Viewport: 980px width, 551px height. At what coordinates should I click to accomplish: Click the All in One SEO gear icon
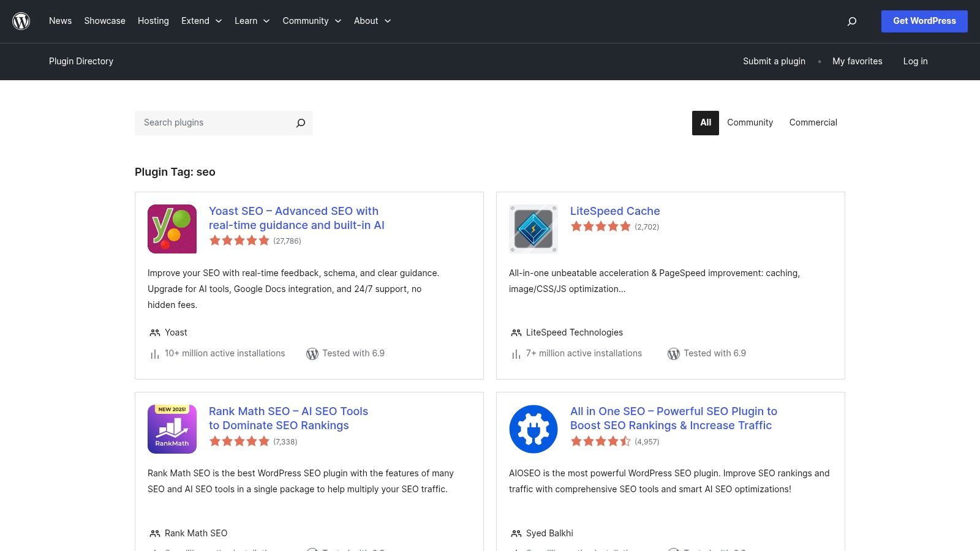[x=533, y=429]
